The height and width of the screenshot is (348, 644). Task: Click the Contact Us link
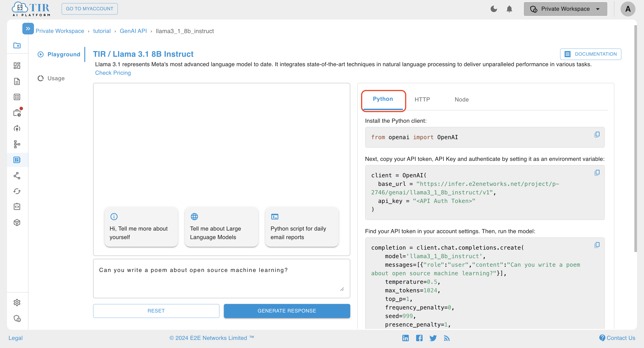pyautogui.click(x=617, y=338)
